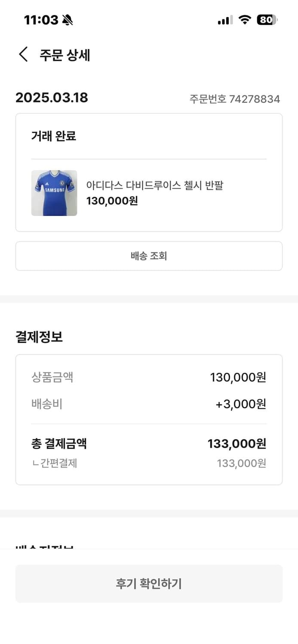Tap the 결제정보 section header
298x644 pixels.
[x=39, y=337]
